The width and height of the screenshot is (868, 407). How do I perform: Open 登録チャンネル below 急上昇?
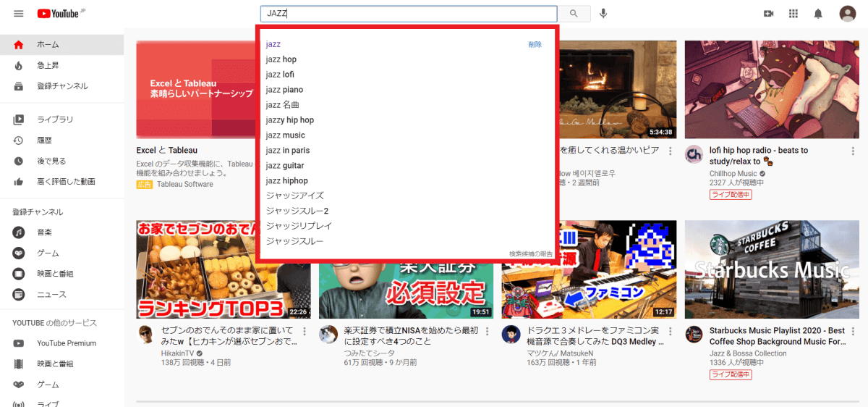[x=62, y=86]
